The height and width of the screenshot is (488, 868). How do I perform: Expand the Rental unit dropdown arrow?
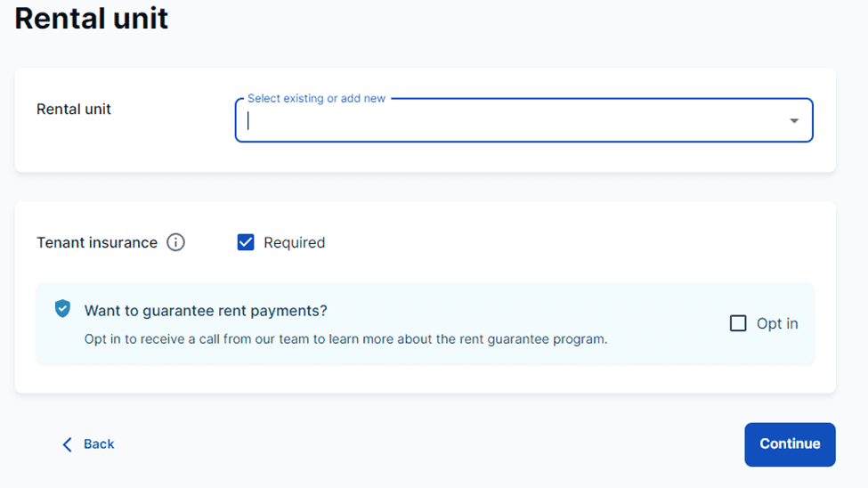click(x=794, y=121)
